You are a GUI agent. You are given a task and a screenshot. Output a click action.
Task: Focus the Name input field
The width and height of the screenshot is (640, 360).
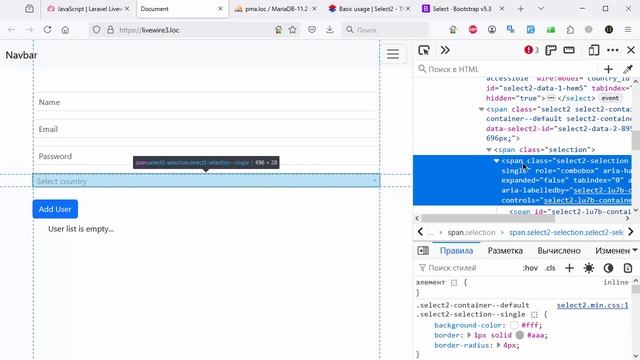(x=206, y=102)
